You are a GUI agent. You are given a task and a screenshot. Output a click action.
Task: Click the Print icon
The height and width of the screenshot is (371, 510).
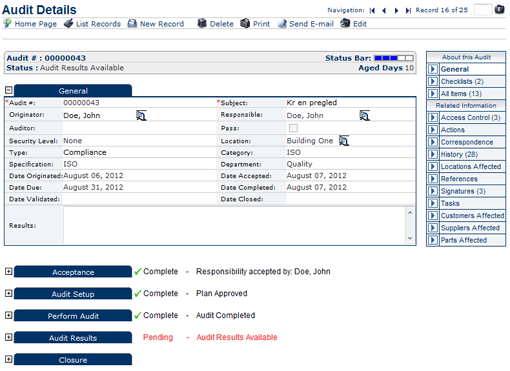point(245,23)
